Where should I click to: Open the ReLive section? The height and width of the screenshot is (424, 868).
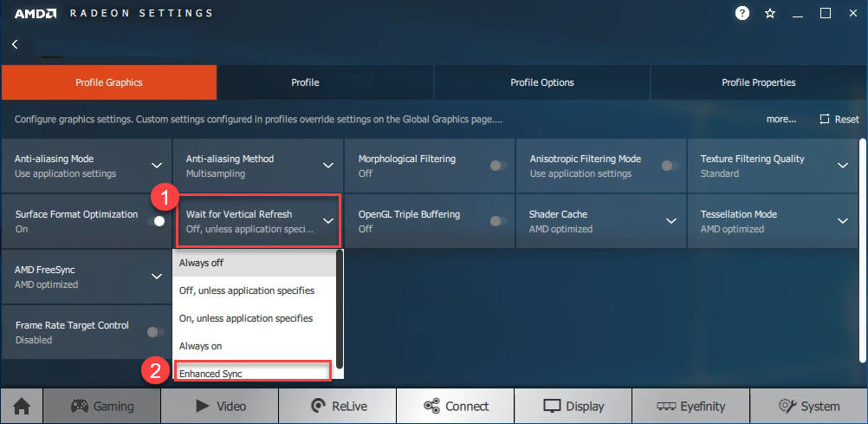(x=337, y=406)
